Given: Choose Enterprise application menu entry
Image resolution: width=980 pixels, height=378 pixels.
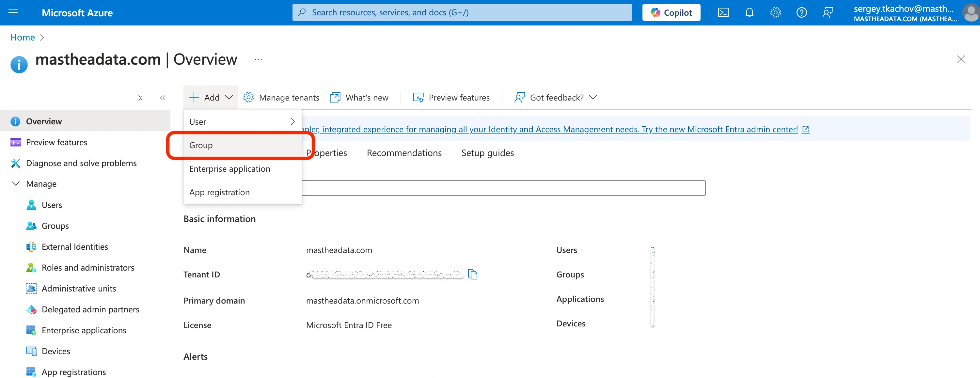Looking at the screenshot, I should pos(229,169).
